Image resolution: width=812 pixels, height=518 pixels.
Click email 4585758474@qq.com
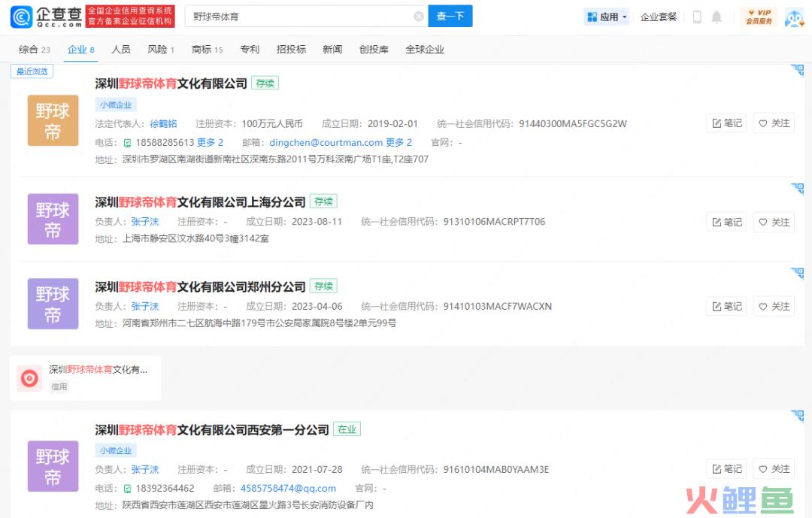click(288, 489)
